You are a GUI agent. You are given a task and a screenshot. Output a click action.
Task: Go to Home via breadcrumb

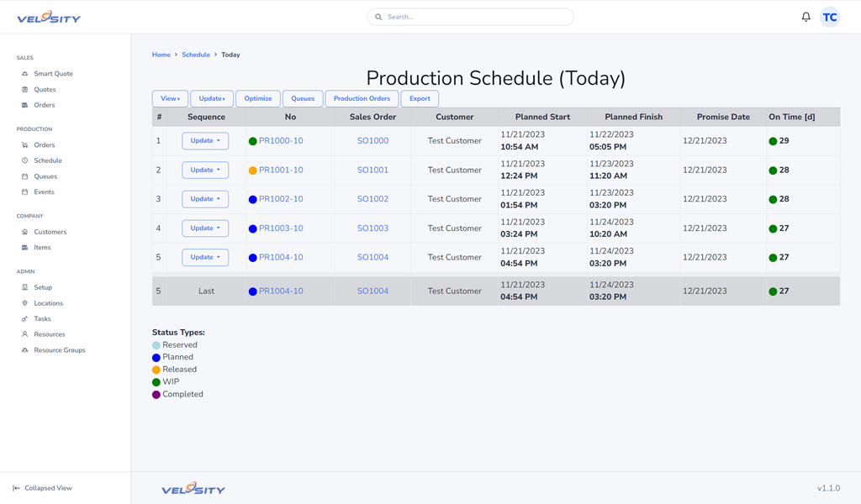[x=161, y=55]
